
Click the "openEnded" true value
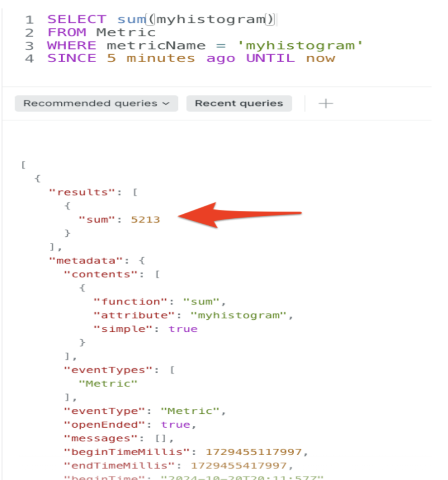coord(175,425)
